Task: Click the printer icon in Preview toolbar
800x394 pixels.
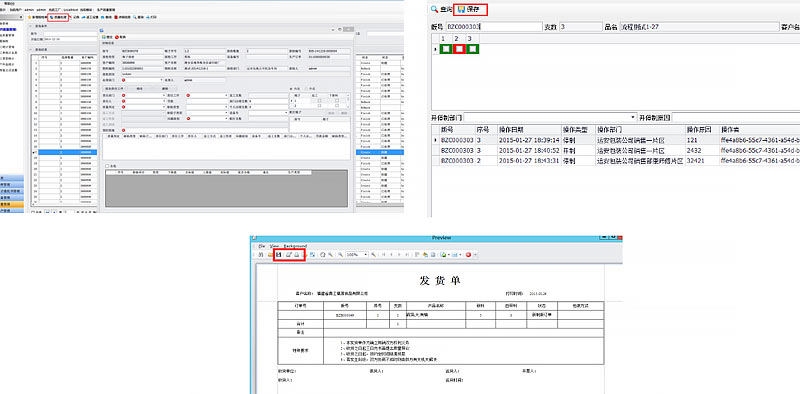Action: pyautogui.click(x=296, y=255)
